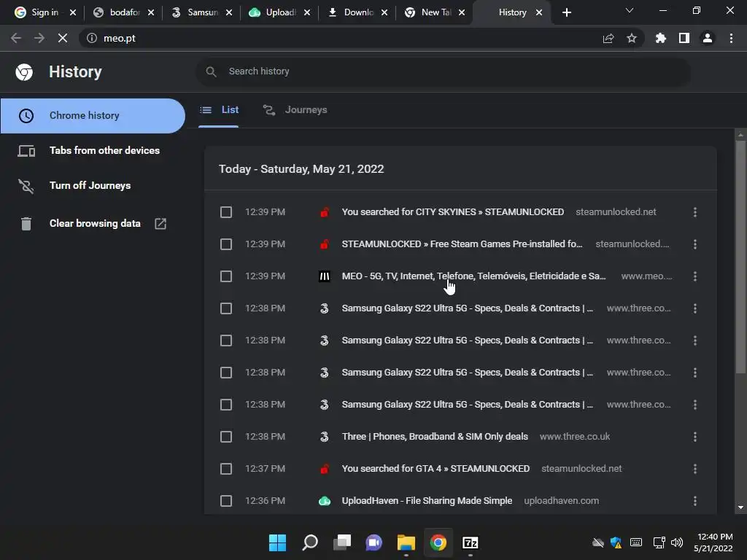Open more actions for MEO entry
The width and height of the screenshot is (747, 560).
(x=695, y=276)
